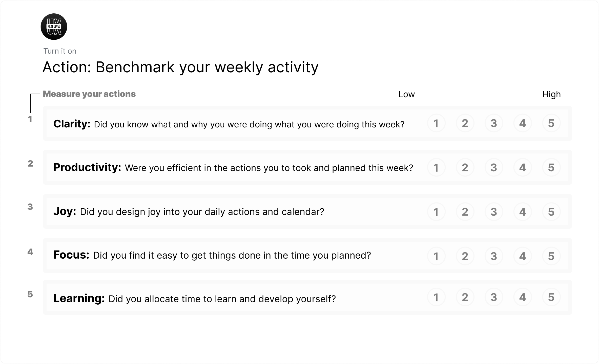Screen dimensions: 599x364
Task: Choose 5 on the Joy row
Action: pos(551,212)
